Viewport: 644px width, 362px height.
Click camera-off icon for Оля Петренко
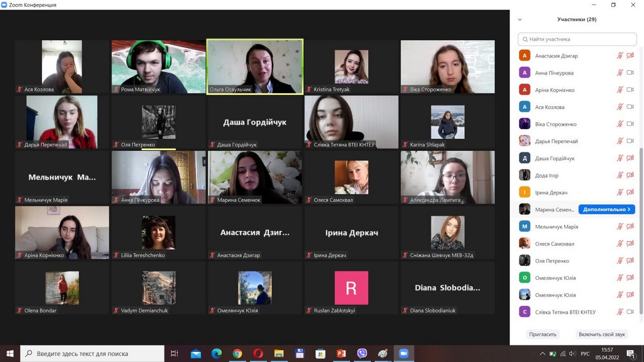coord(630,261)
